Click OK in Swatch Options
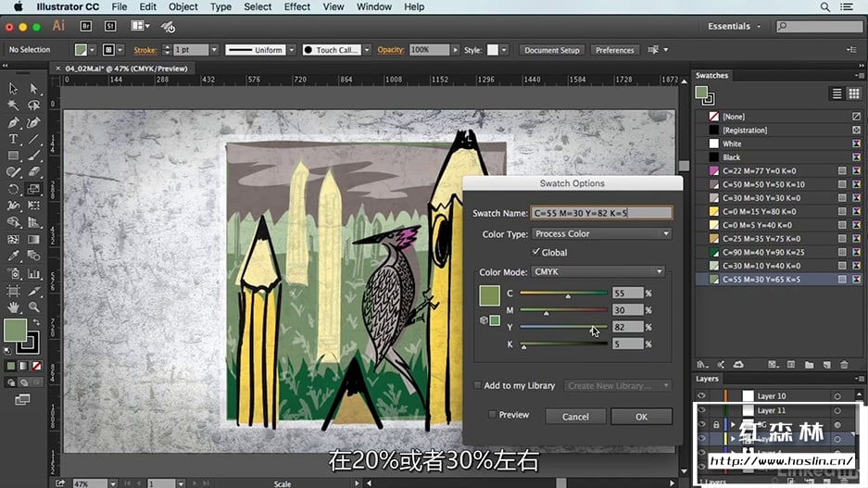Screen dimensions: 868x488 [x=642, y=417]
